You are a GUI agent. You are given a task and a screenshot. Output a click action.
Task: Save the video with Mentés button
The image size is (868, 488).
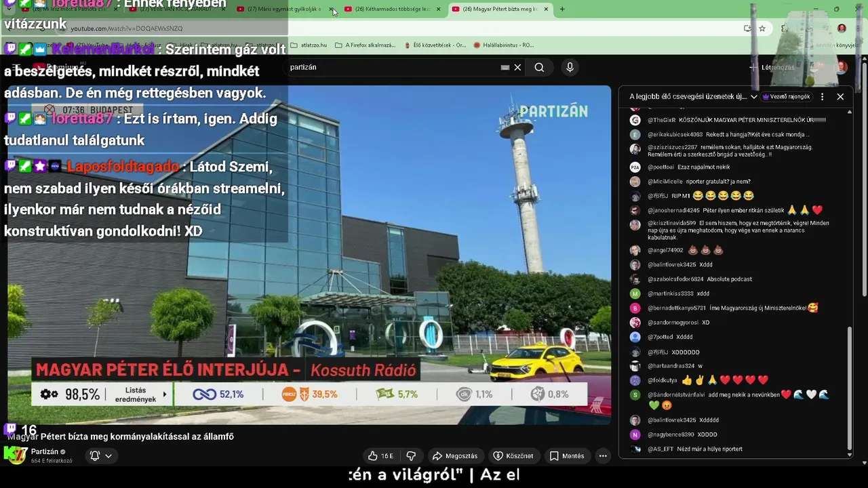tap(566, 456)
